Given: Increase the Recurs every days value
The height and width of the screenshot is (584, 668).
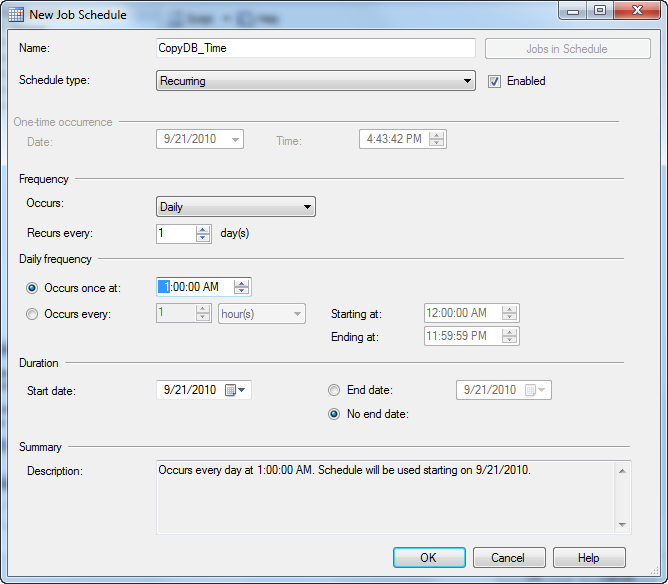Looking at the screenshot, I should click(203, 230).
